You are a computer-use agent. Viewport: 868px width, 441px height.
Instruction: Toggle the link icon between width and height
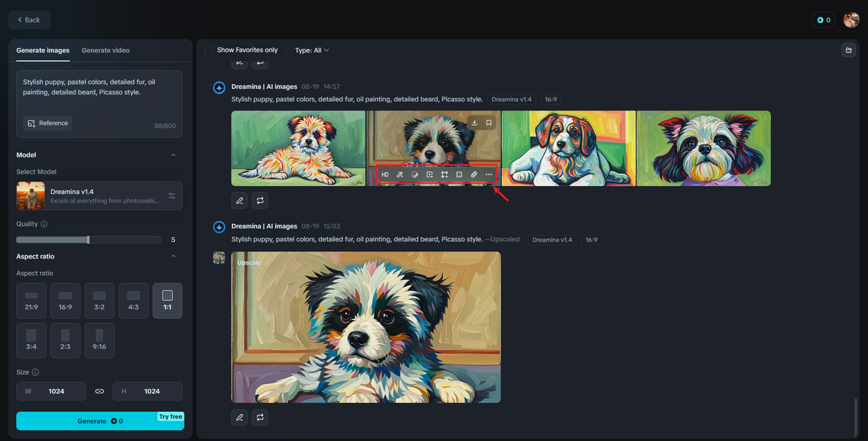coord(100,391)
